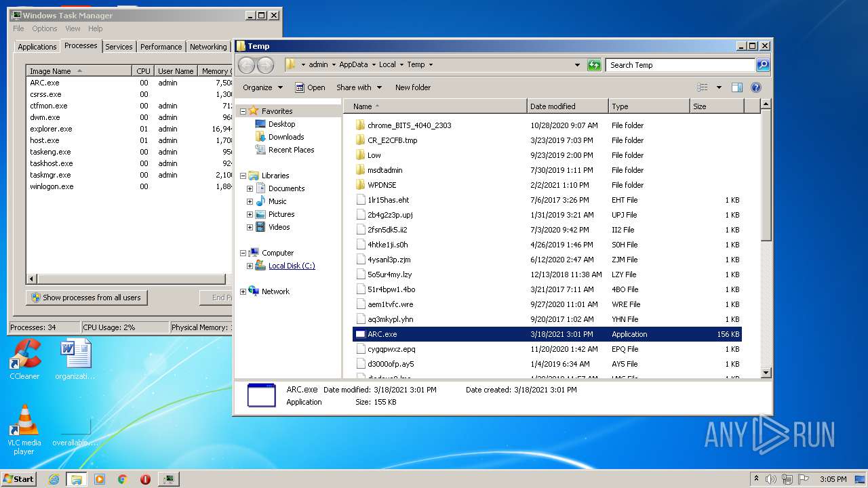
Task: Open the view options dropdown arrow
Action: 719,87
